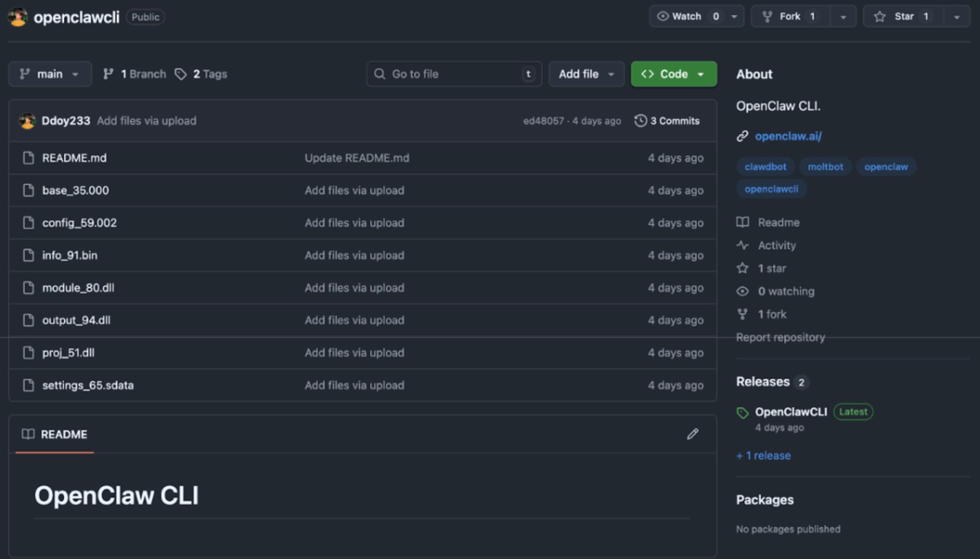This screenshot has width=980, height=559.
Task: Open base_35.000 file
Action: [x=75, y=190]
